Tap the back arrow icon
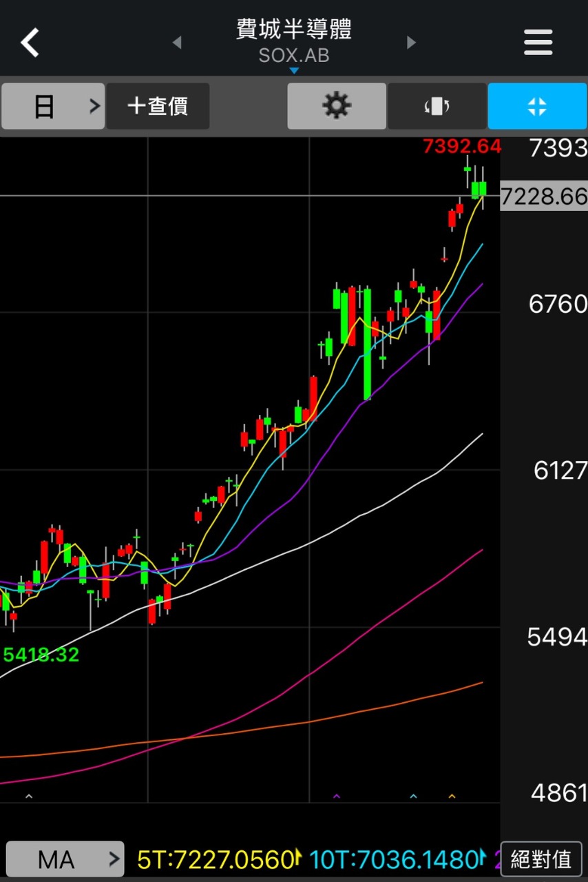 30,43
